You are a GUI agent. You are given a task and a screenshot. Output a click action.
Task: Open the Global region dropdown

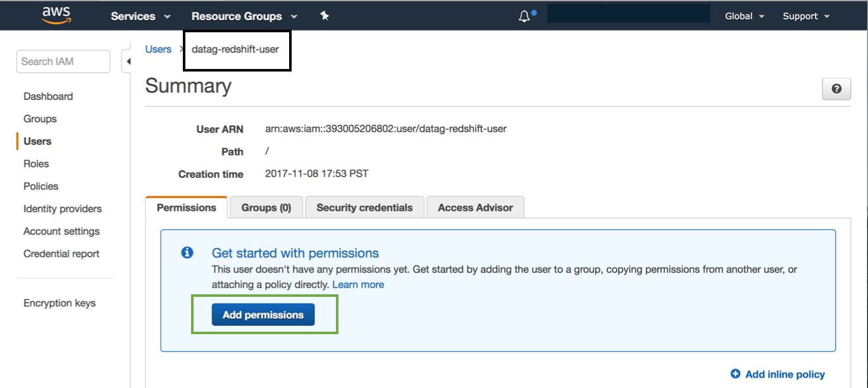(745, 16)
